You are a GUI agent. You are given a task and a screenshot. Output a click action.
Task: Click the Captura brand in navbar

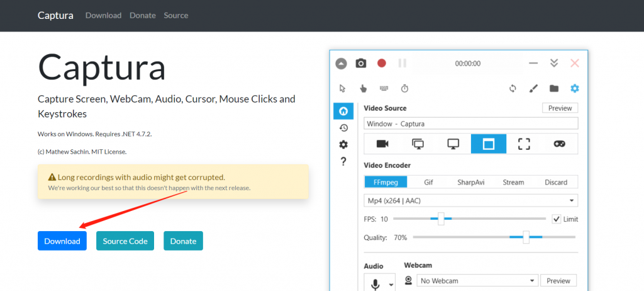tap(55, 15)
